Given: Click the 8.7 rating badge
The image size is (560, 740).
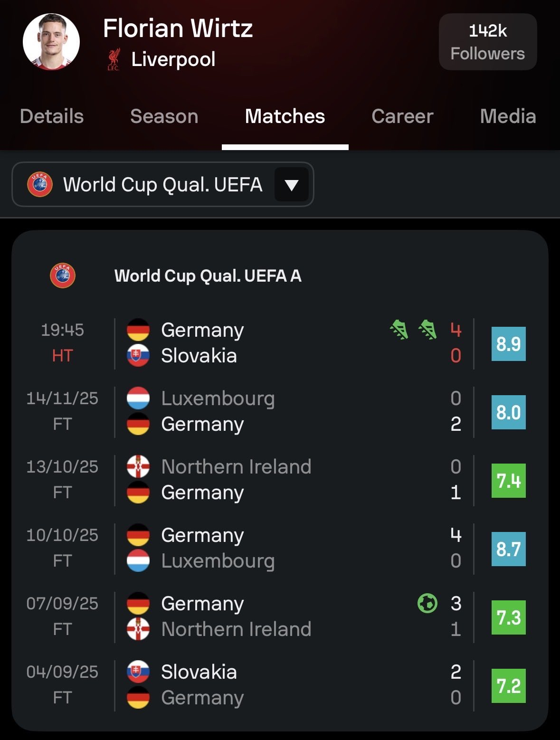Looking at the screenshot, I should 508,549.
